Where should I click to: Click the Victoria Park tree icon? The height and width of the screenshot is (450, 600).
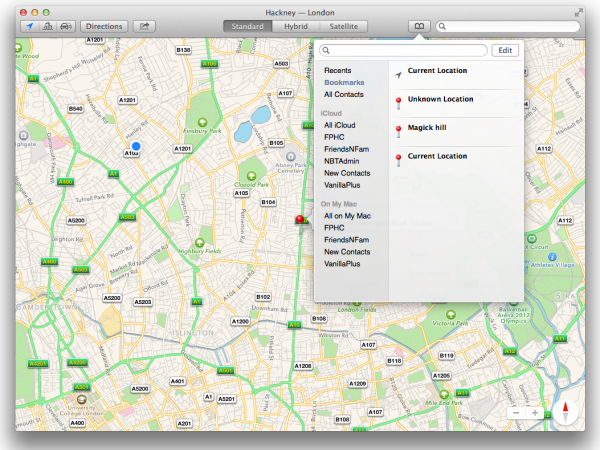tap(451, 315)
